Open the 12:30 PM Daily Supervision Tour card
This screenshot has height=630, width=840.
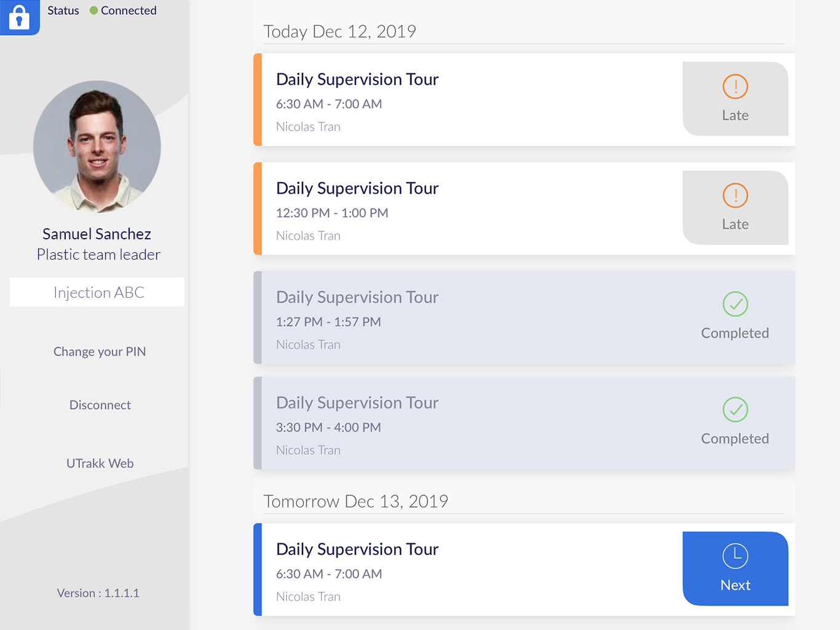pyautogui.click(x=524, y=209)
